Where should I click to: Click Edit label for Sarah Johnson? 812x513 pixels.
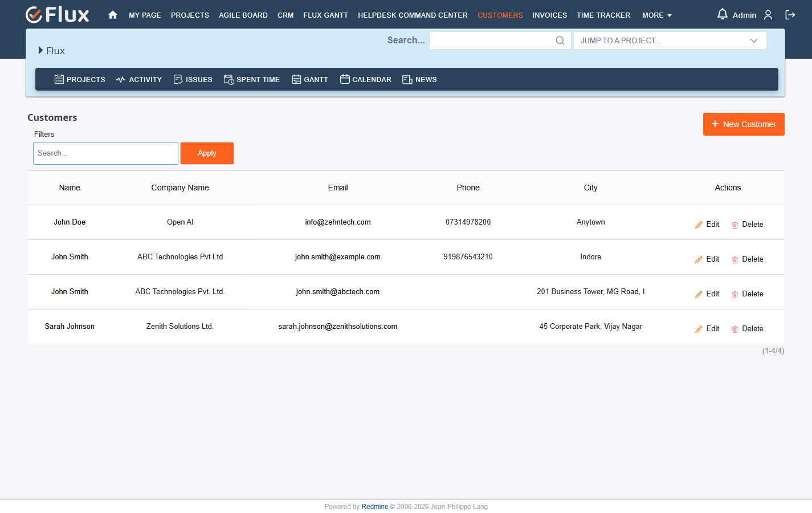[x=712, y=329]
